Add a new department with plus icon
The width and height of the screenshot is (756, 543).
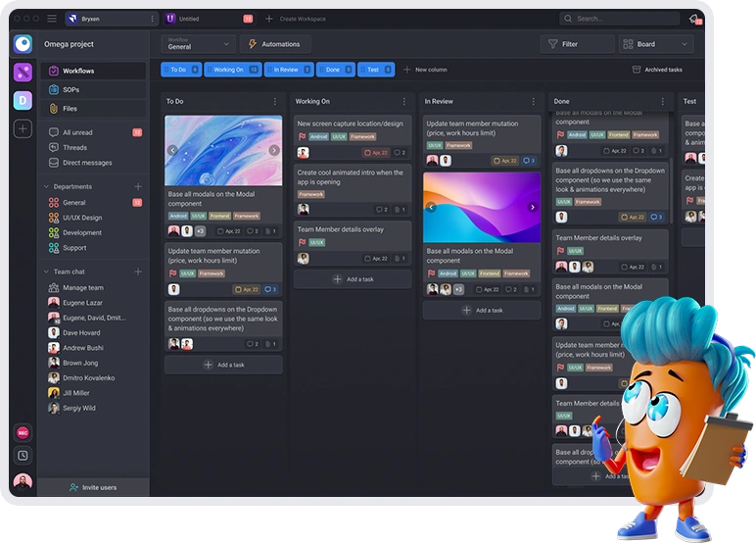(138, 186)
